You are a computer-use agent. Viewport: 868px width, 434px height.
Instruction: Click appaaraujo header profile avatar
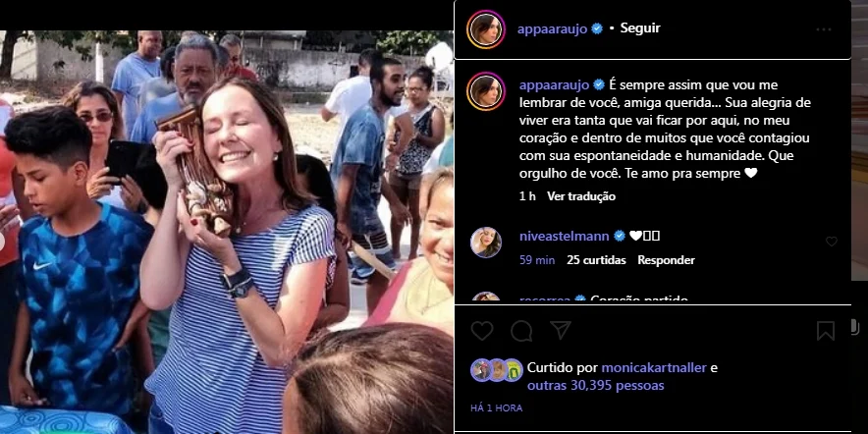485,29
